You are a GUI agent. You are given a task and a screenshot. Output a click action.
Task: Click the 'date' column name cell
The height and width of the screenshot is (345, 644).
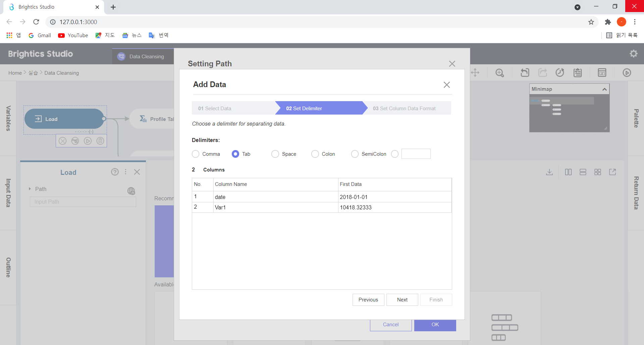[276, 197]
